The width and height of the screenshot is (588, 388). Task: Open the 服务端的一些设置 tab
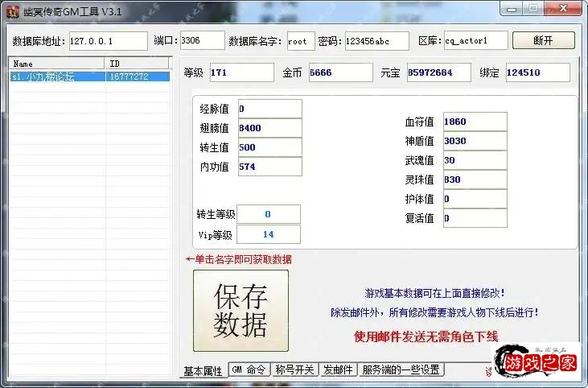point(401,369)
